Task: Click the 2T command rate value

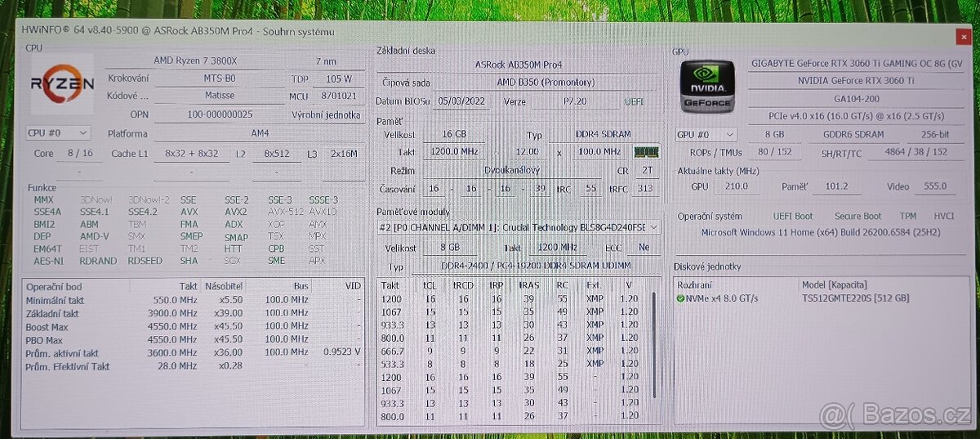Action: tap(646, 172)
